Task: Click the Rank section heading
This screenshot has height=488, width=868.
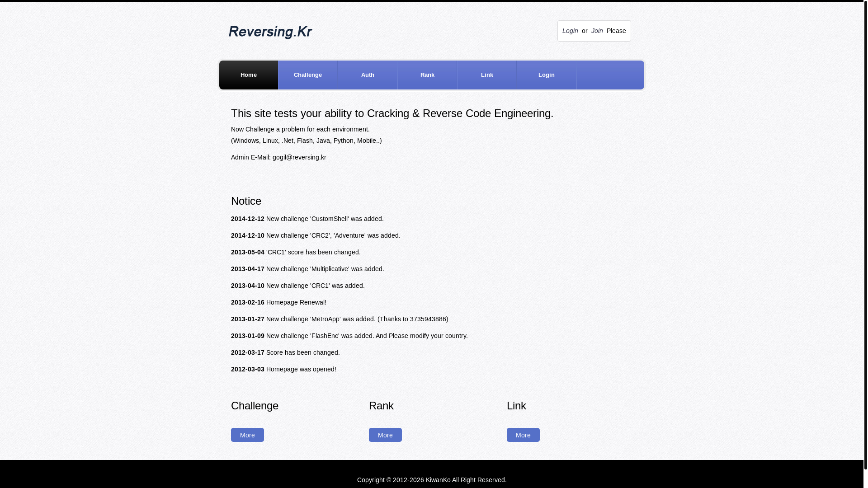Action: (381, 405)
